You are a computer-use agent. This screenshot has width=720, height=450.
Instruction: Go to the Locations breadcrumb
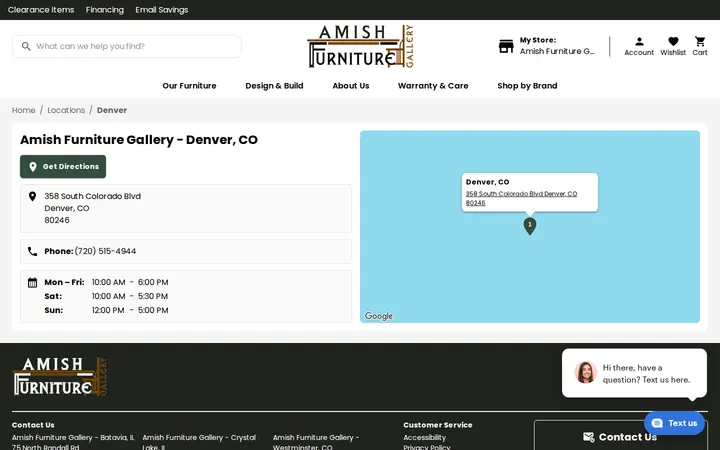66,110
